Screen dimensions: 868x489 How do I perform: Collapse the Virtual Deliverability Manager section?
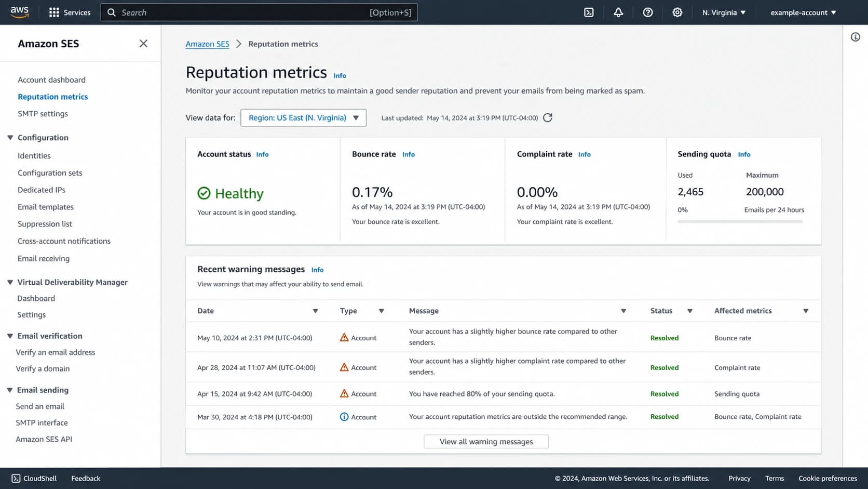click(x=10, y=282)
